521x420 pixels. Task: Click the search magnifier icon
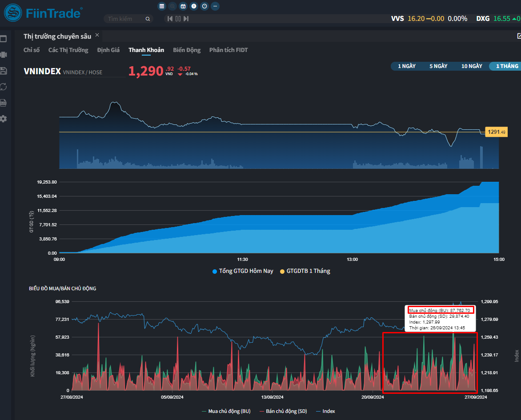(148, 19)
